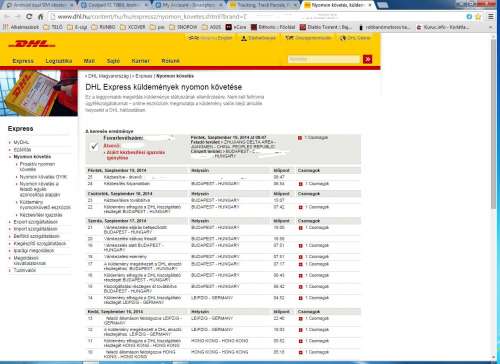The height and width of the screenshot is (364, 500).
Task: Open the Kuruc.info bookmark
Action: (x=443, y=27)
